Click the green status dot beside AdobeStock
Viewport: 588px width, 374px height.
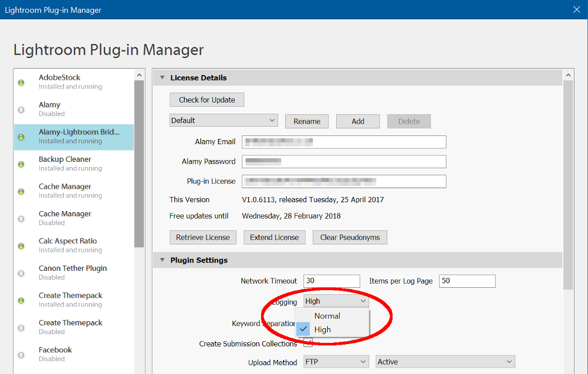click(21, 83)
